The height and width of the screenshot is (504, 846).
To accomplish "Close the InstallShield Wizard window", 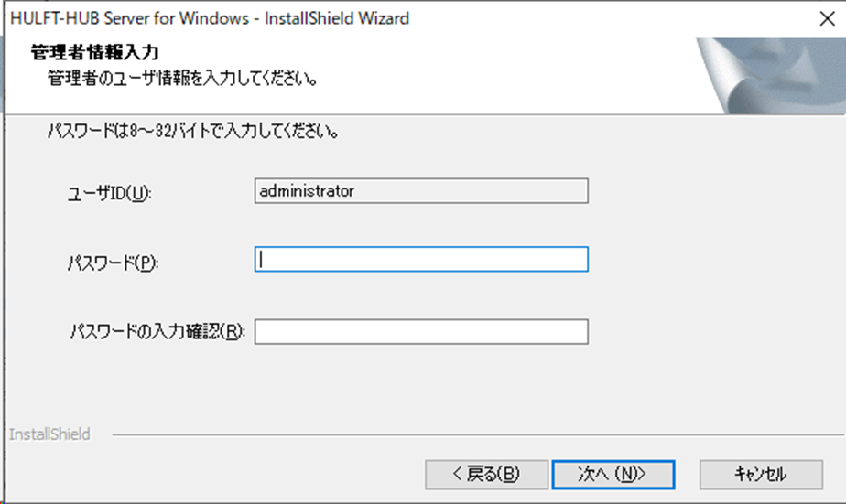I will point(827,19).
